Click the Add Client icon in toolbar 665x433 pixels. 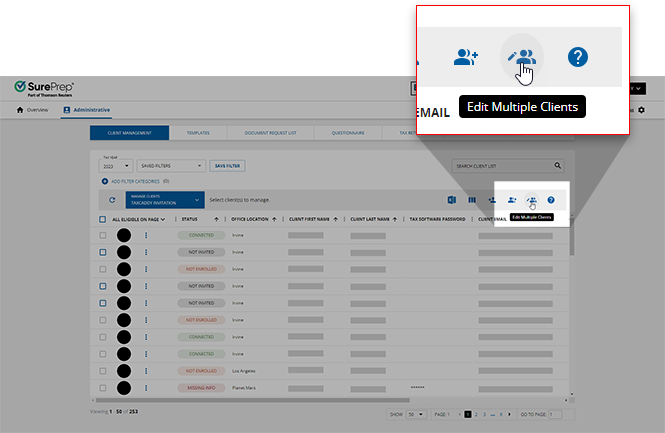512,201
